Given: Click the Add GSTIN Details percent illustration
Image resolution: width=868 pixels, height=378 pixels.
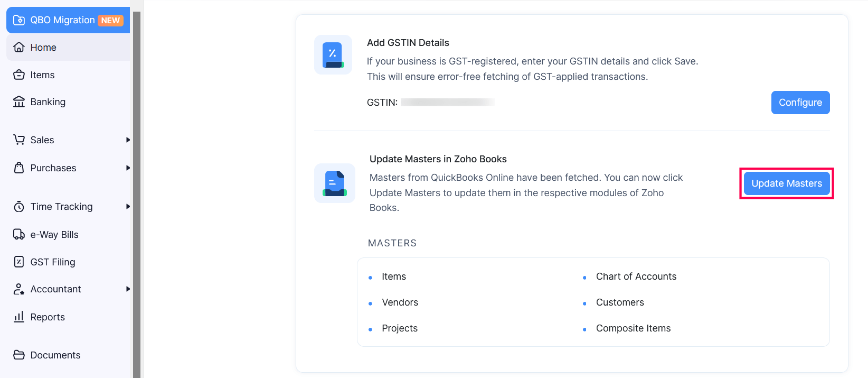Looking at the screenshot, I should pos(333,55).
